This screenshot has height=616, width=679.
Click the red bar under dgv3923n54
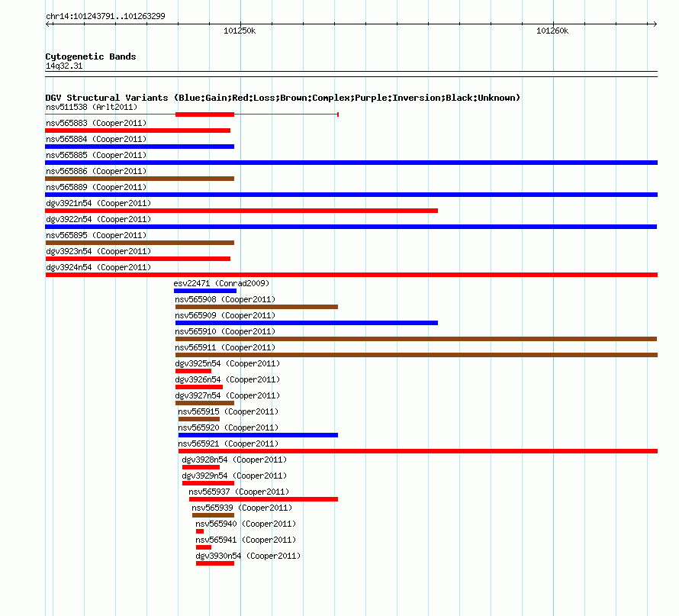137,259
